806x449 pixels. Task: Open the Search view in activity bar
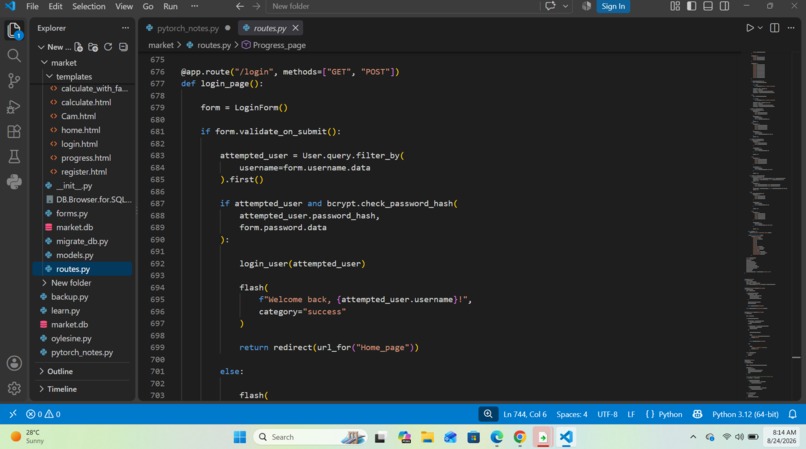point(14,56)
